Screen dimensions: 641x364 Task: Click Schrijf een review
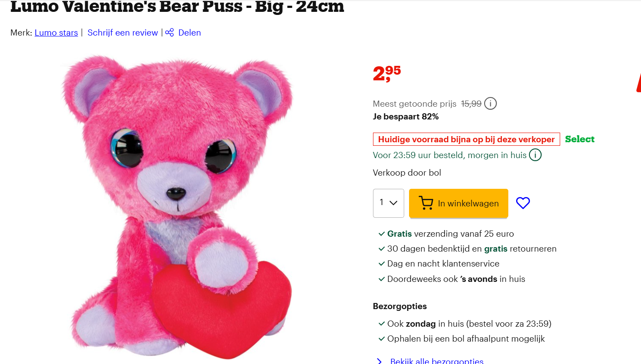pos(123,32)
